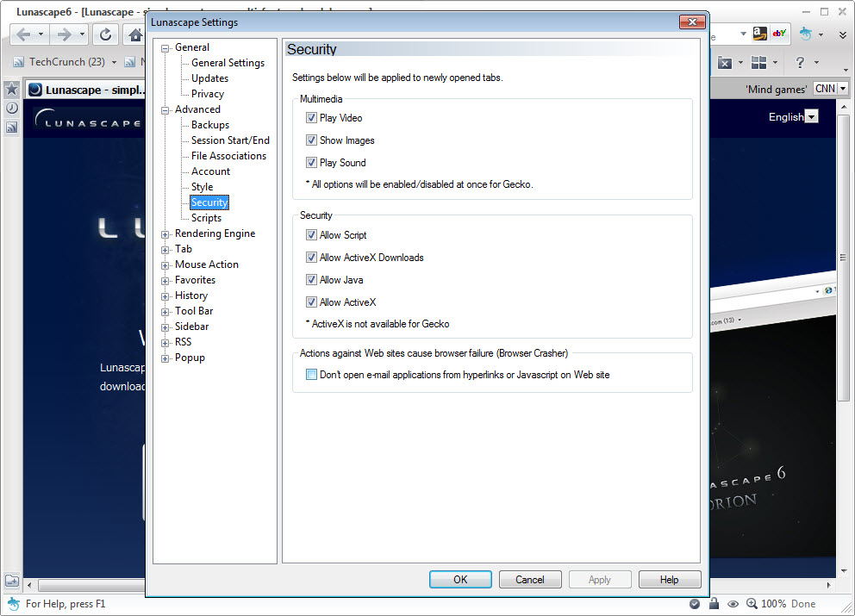Disable the Allow ActiveX checkbox
This screenshot has height=616, width=855.
pos(311,302)
